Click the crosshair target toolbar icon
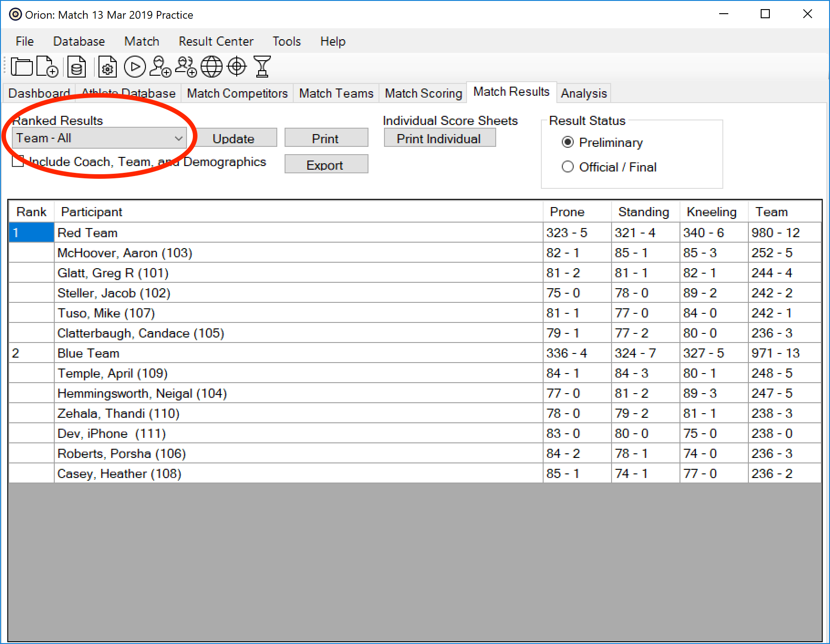 pyautogui.click(x=237, y=67)
